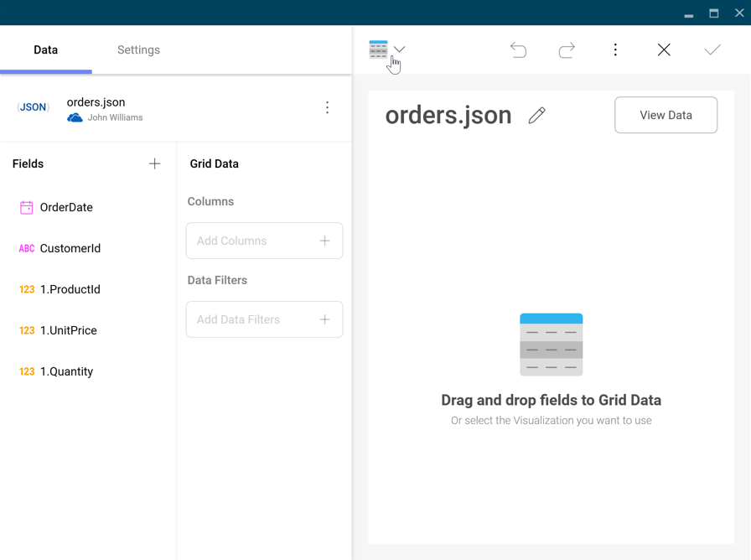The height and width of the screenshot is (560, 751).
Task: Switch to the Settings tab
Action: [138, 49]
